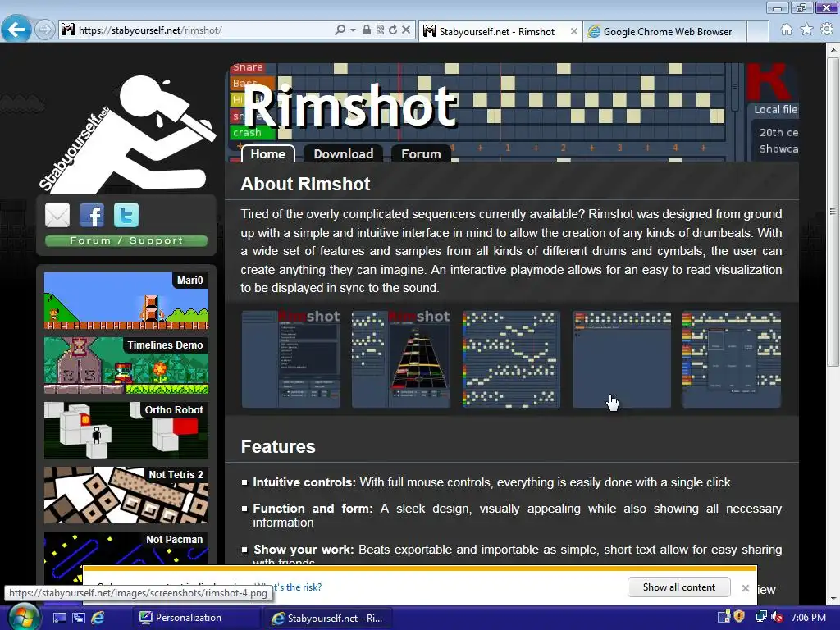Open the Twitter icon link
The image size is (840, 630).
pyautogui.click(x=126, y=215)
